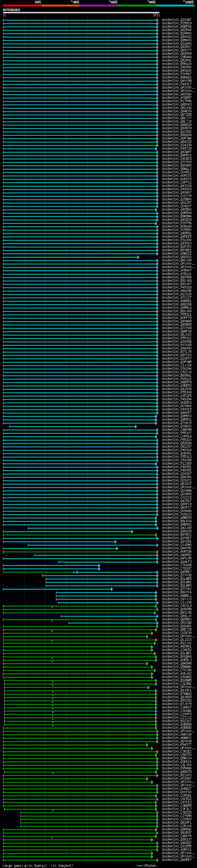
Task: Click the UniRef100_Q39630 label
Action: click(177, 426)
